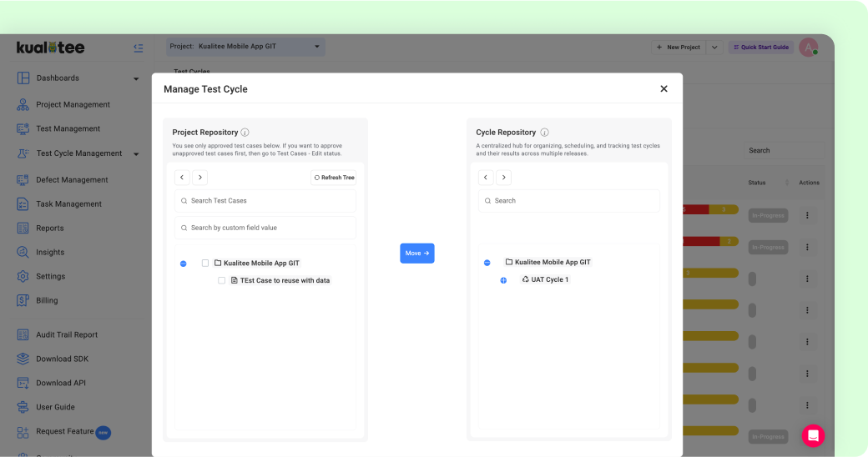The width and height of the screenshot is (868, 457).
Task: Click the Project Repository folder icon
Action: (x=218, y=263)
